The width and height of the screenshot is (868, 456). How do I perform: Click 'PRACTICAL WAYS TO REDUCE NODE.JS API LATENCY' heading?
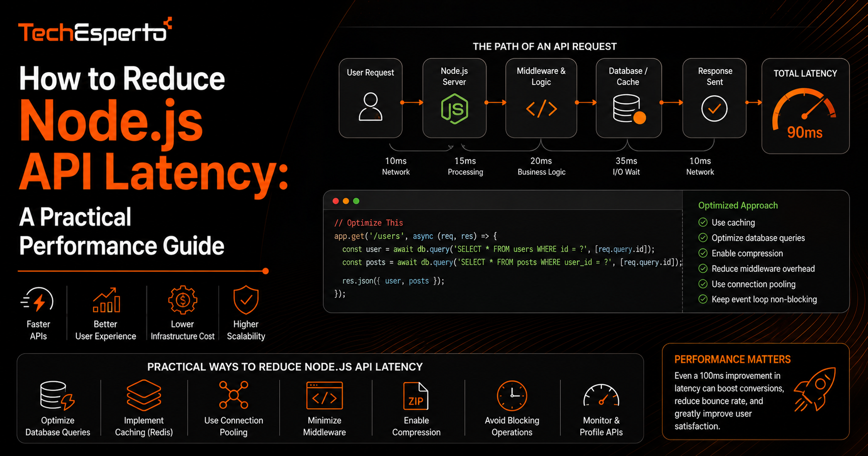(x=285, y=367)
